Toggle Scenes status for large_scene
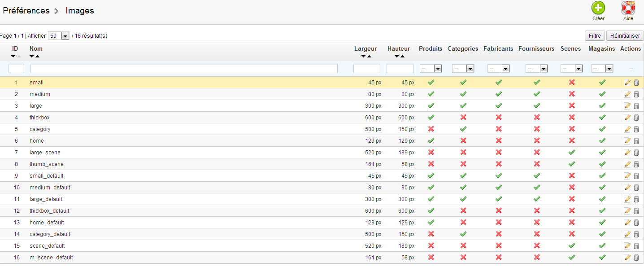The width and height of the screenshot is (644, 267). pos(572,153)
